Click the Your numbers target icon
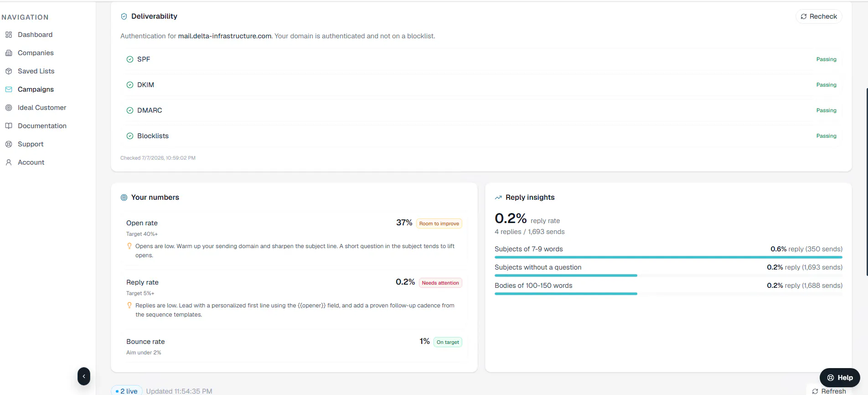This screenshot has width=868, height=395. tap(124, 197)
